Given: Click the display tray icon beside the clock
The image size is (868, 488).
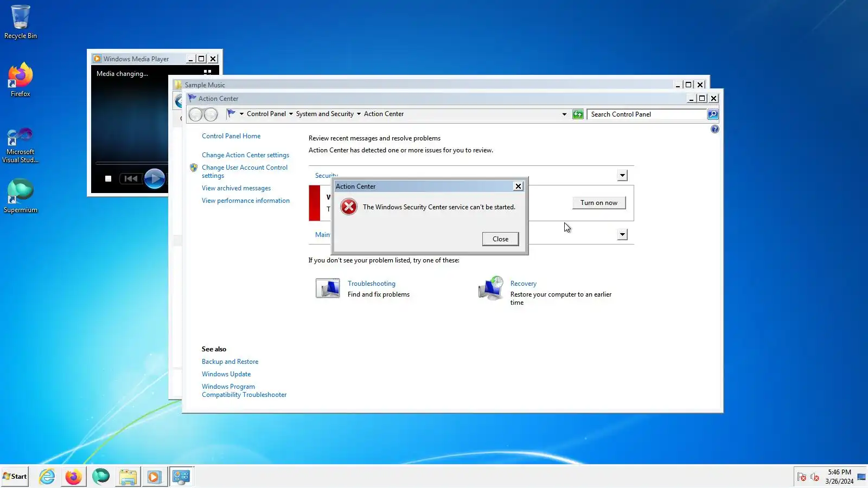Looking at the screenshot, I should coord(861,477).
